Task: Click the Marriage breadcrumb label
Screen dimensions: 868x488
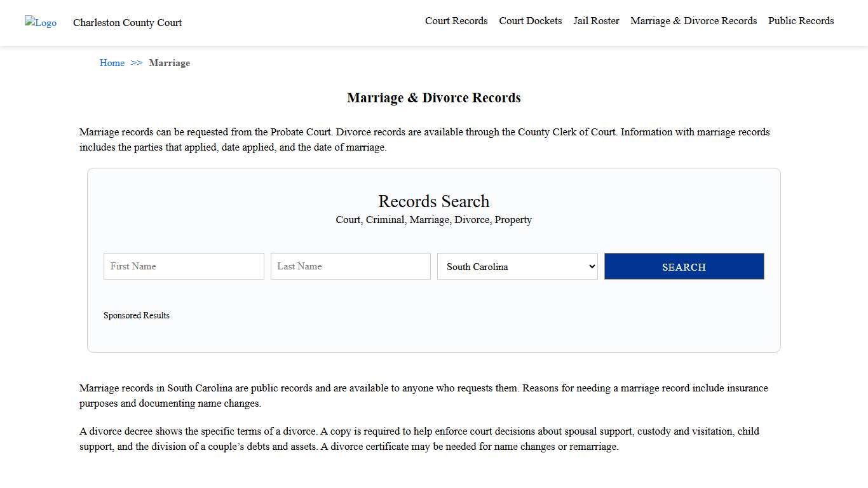Action: pos(169,63)
